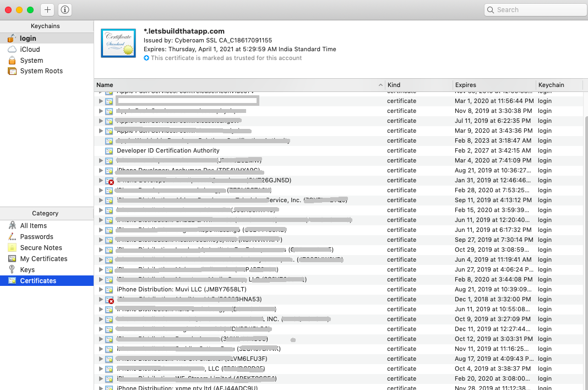Viewport: 588px width, 390px height.
Task: Select expiry Sep 27, 2019 at 7:30:14 PM
Action: (494, 240)
